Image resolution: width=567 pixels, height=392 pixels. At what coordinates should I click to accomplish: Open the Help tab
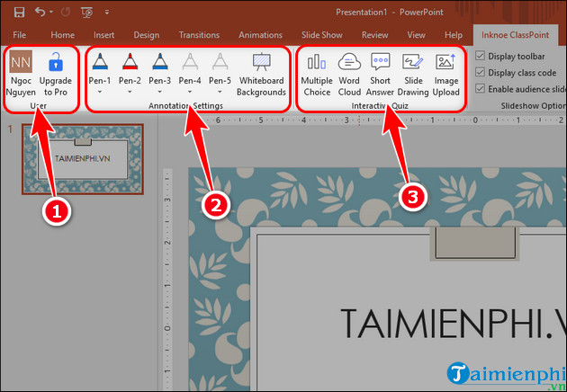[x=454, y=35]
